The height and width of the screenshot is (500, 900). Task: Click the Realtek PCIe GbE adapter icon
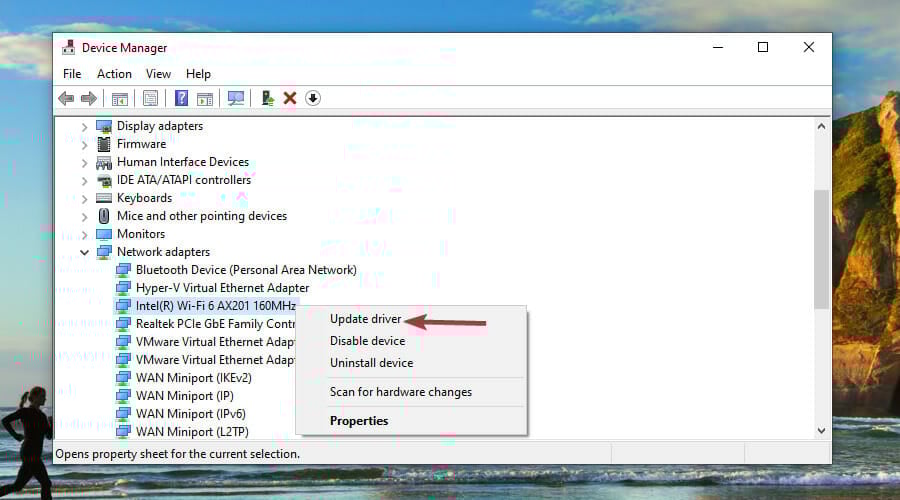[x=123, y=324]
